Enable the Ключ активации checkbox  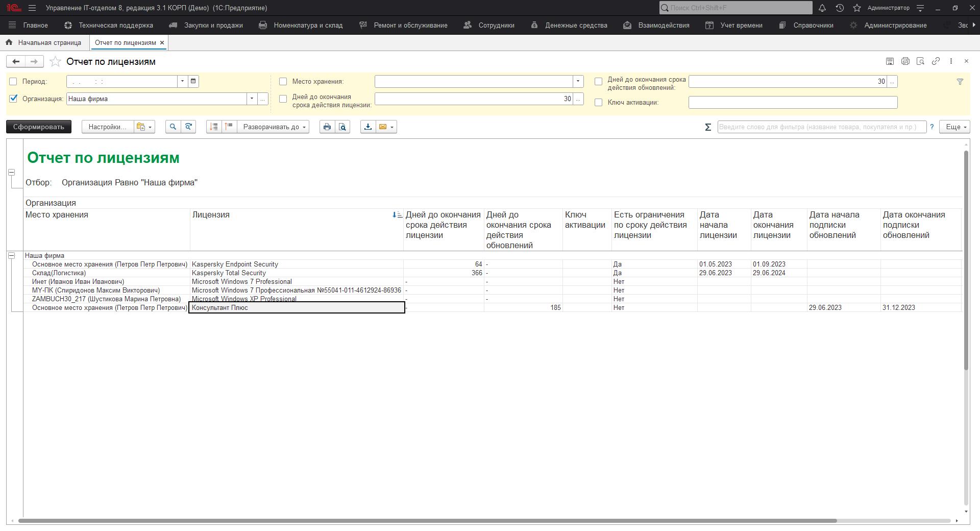598,103
